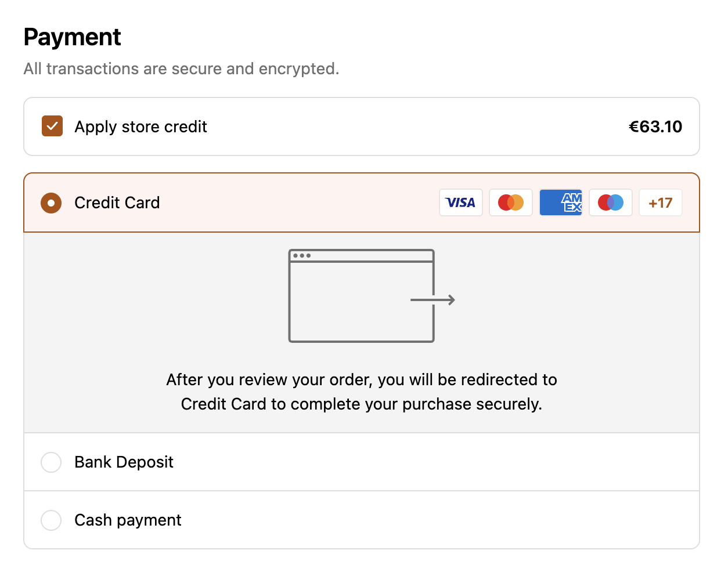Click the €63.10 store credit amount
728x572 pixels.
tap(655, 126)
